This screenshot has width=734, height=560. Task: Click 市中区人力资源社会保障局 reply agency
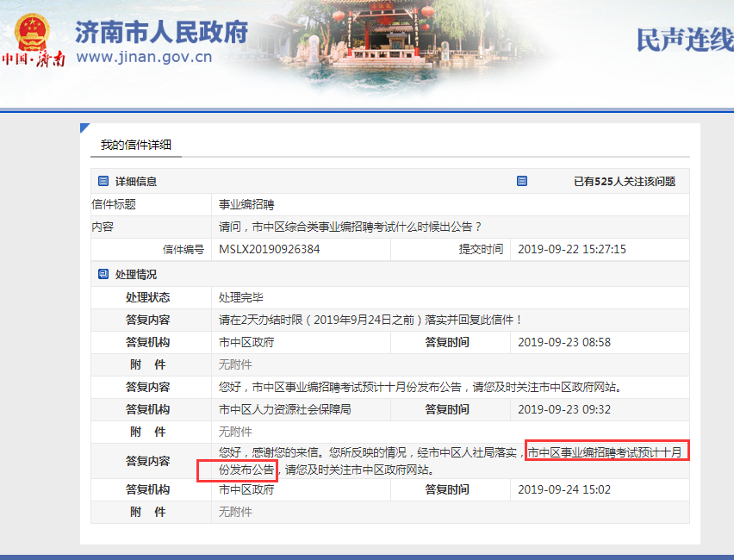[x=284, y=410]
